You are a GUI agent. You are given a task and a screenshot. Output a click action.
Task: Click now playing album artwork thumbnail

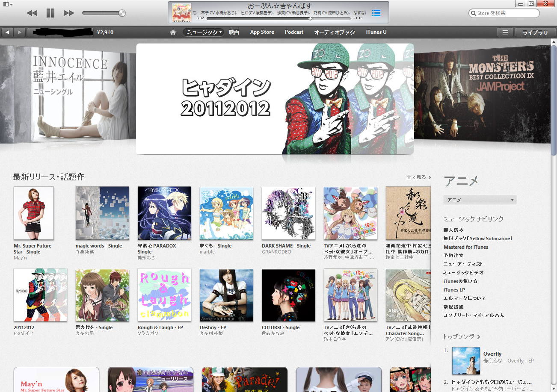tap(182, 13)
